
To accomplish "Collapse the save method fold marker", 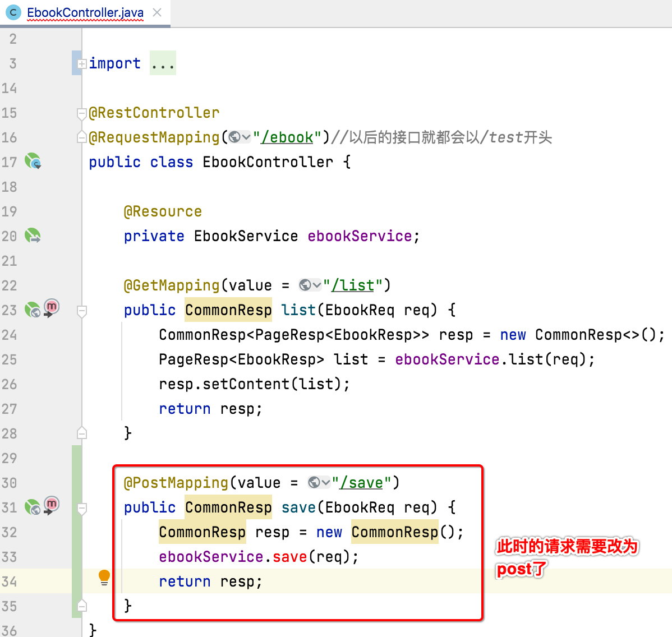I will click(82, 509).
